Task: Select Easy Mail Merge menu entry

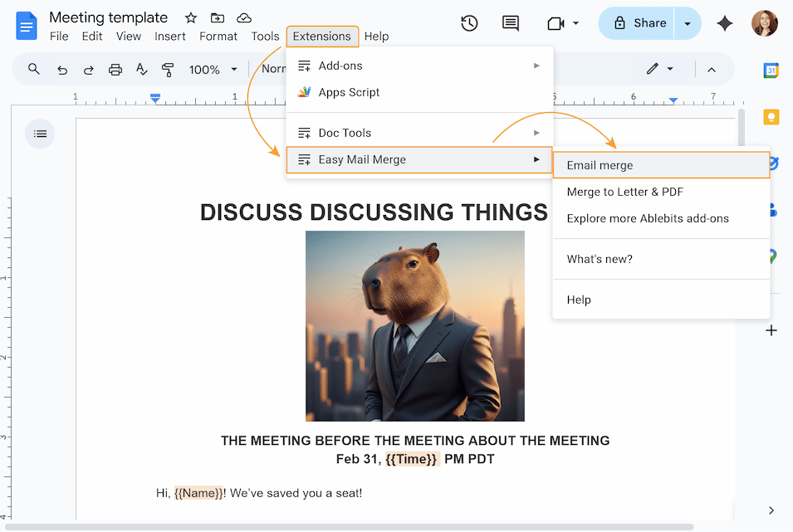Action: tap(419, 160)
